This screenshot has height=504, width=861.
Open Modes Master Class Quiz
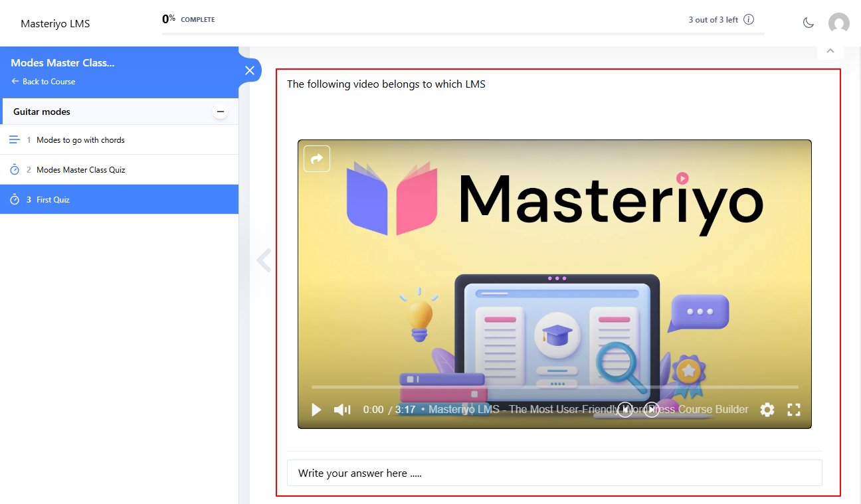click(x=80, y=170)
